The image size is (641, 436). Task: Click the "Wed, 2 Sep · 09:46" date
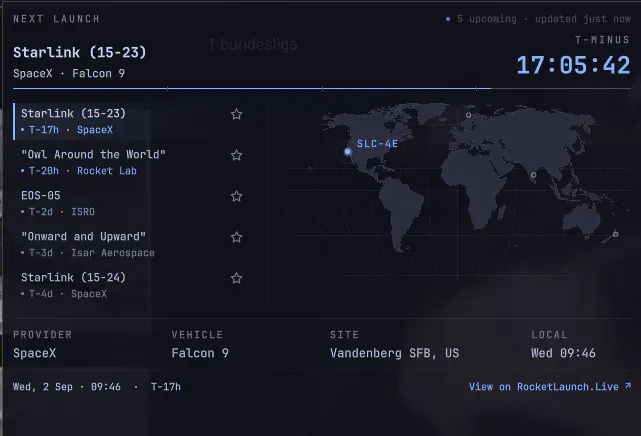tap(67, 387)
